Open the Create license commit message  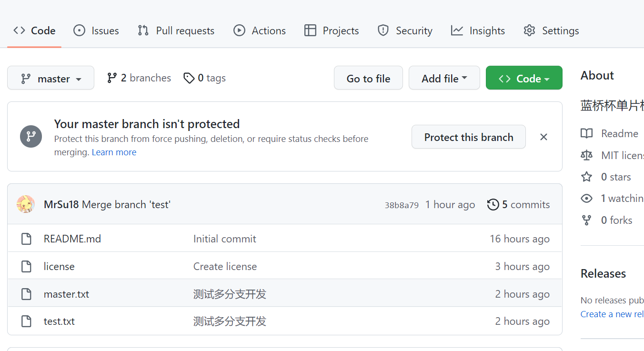click(x=225, y=267)
